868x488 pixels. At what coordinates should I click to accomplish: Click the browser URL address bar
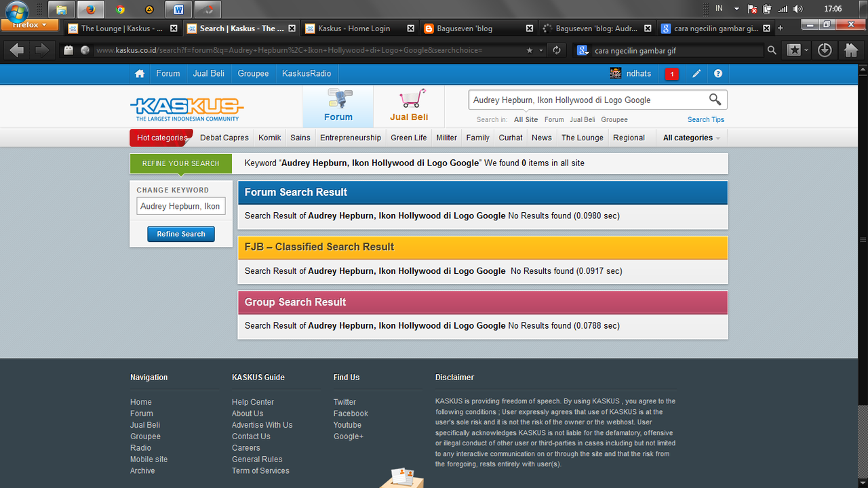pyautogui.click(x=309, y=50)
